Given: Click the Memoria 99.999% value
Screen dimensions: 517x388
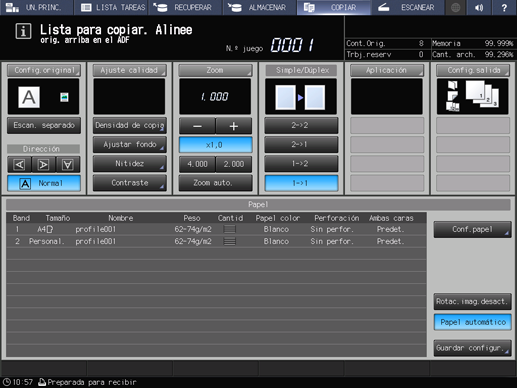Looking at the screenshot, I should point(499,43).
